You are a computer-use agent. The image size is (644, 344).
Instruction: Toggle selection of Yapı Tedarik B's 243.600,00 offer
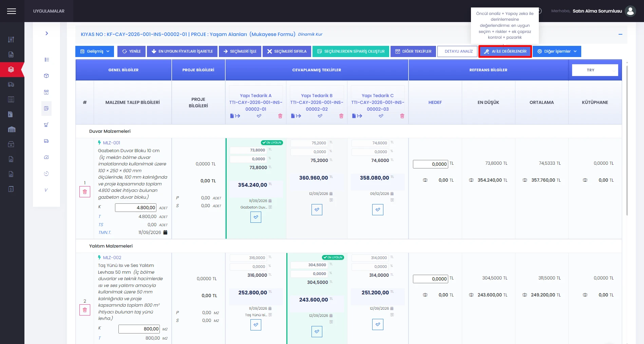point(317,331)
